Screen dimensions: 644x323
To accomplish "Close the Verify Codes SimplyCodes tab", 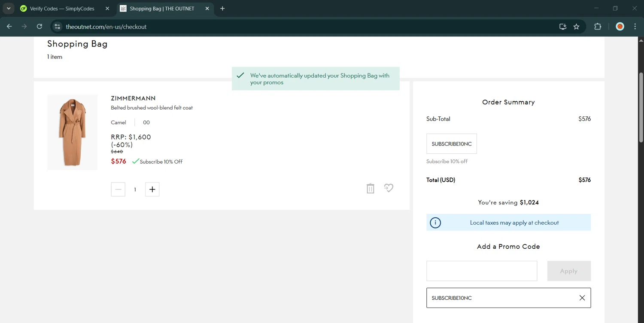I will click(107, 9).
